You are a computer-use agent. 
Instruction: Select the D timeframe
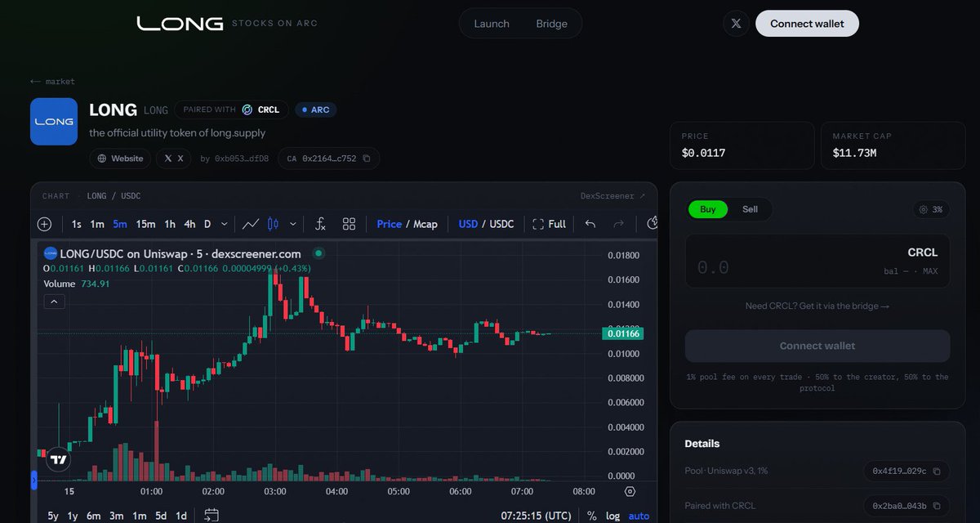click(x=207, y=224)
